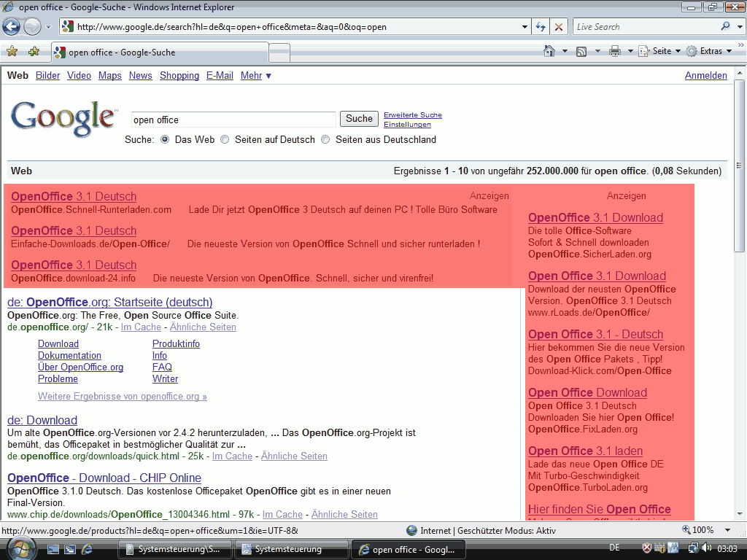Open 'OpenOffice - Download - CHIP Online' result
Viewport: 747px width, 560px height.
coord(104,478)
